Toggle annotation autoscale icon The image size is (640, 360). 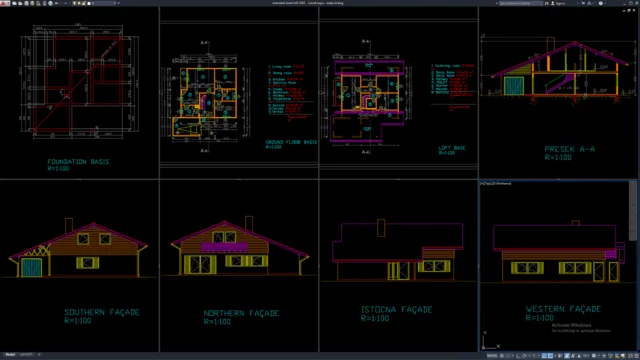[x=573, y=356]
